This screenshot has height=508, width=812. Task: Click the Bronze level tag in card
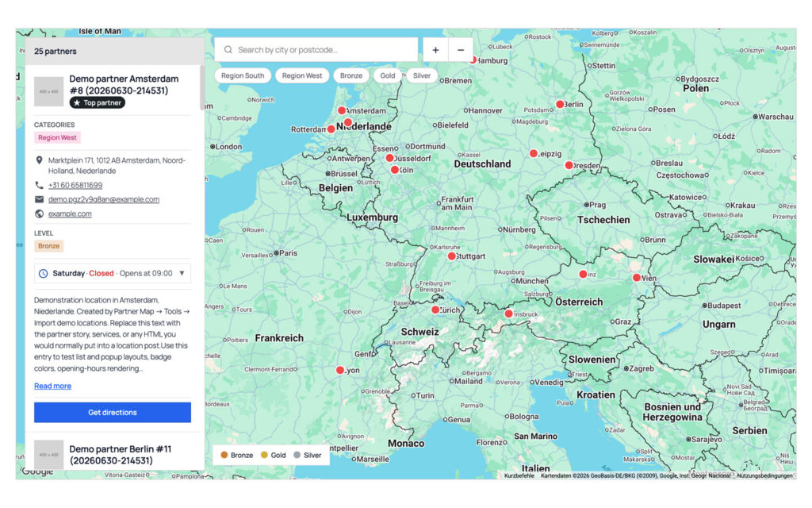click(x=48, y=246)
